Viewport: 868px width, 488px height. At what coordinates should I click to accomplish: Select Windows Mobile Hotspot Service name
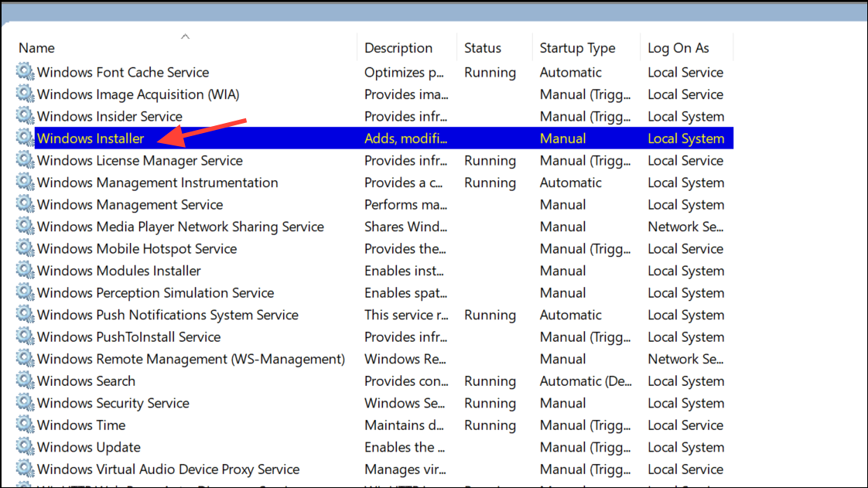pyautogui.click(x=137, y=249)
